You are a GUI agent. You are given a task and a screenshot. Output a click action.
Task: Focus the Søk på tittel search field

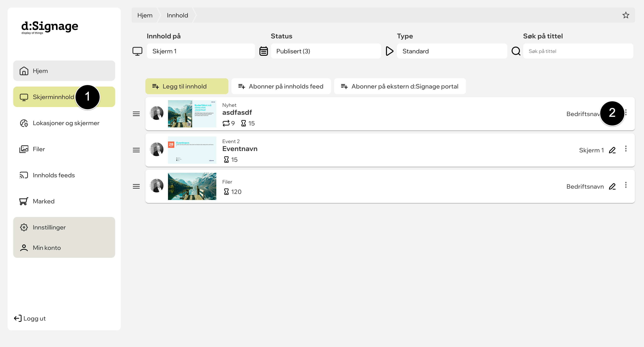pos(578,51)
